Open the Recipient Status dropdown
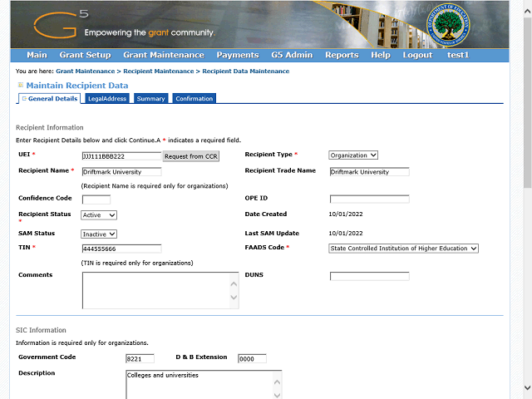 [x=99, y=215]
